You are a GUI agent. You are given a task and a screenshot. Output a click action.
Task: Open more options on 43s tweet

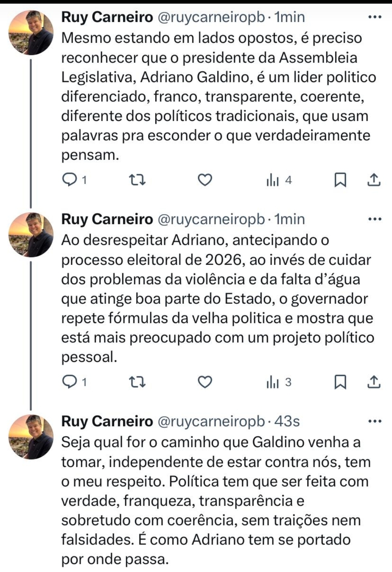(375, 421)
